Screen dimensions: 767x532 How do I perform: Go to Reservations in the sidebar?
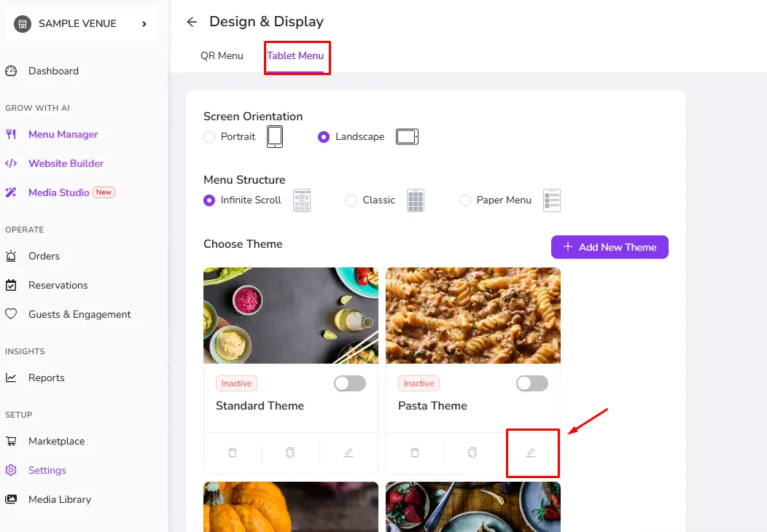58,285
